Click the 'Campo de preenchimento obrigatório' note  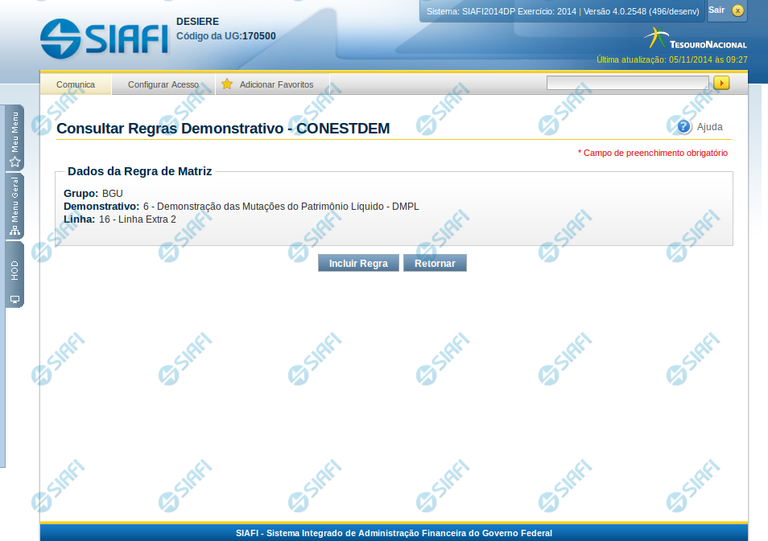tap(652, 153)
